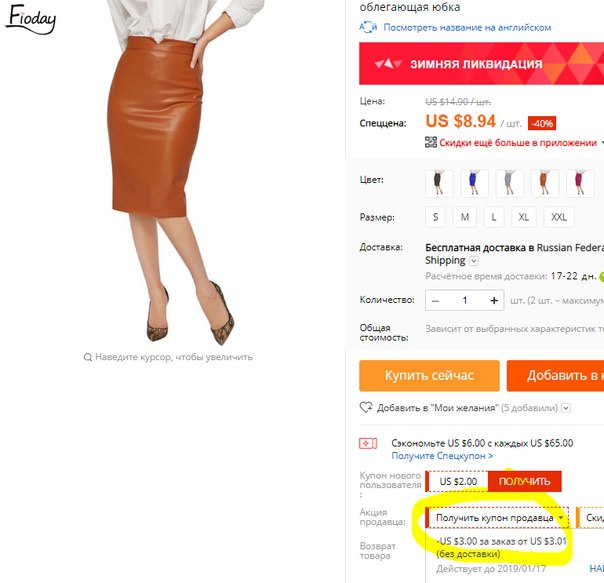604x583 pixels.
Task: Click the QR code icon for app discounts
Action: pos(431,142)
